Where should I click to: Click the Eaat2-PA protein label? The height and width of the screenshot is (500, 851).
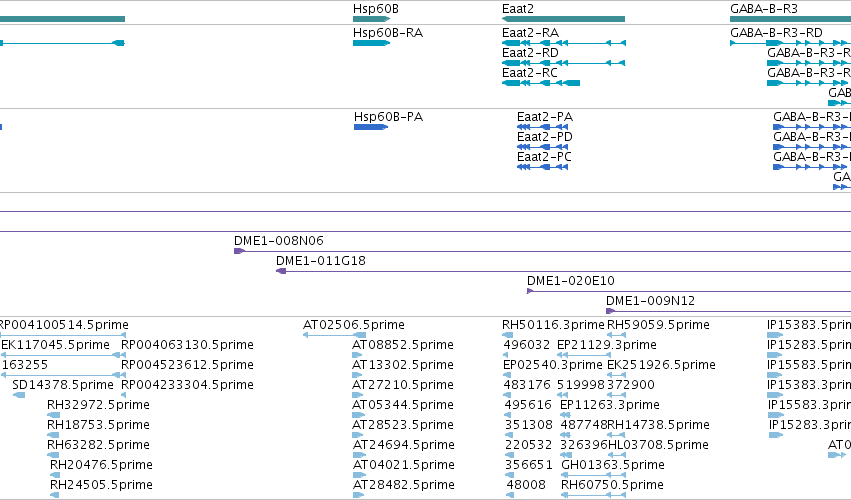point(544,117)
